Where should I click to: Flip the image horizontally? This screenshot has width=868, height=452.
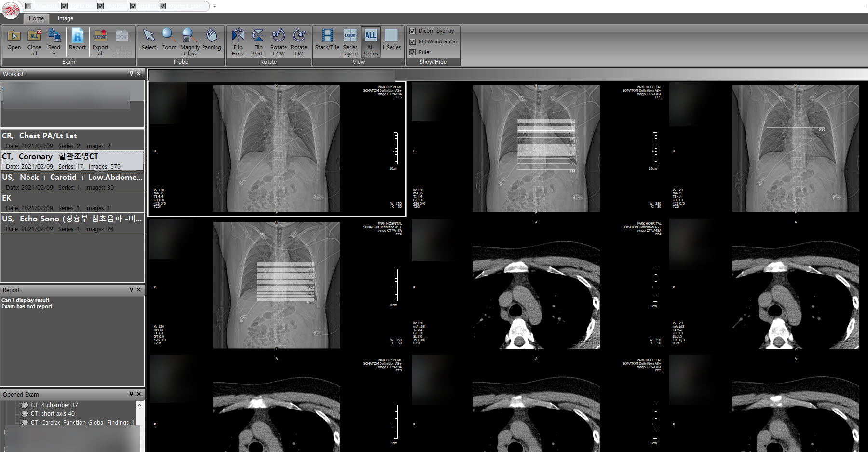[238, 42]
